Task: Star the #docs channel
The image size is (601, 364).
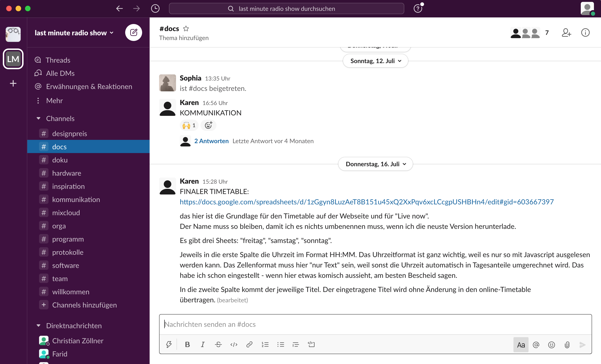Action: click(186, 29)
